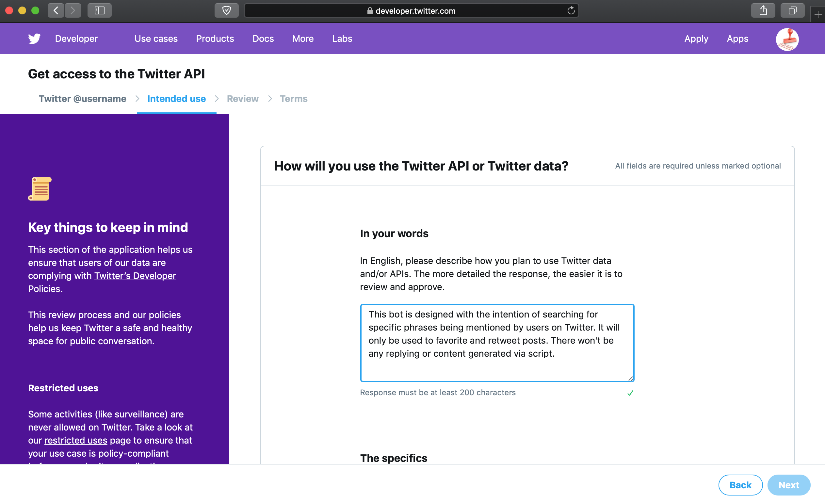The width and height of the screenshot is (825, 504).
Task: Click 'Response must be at least 200 characters' text
Action: click(x=438, y=393)
